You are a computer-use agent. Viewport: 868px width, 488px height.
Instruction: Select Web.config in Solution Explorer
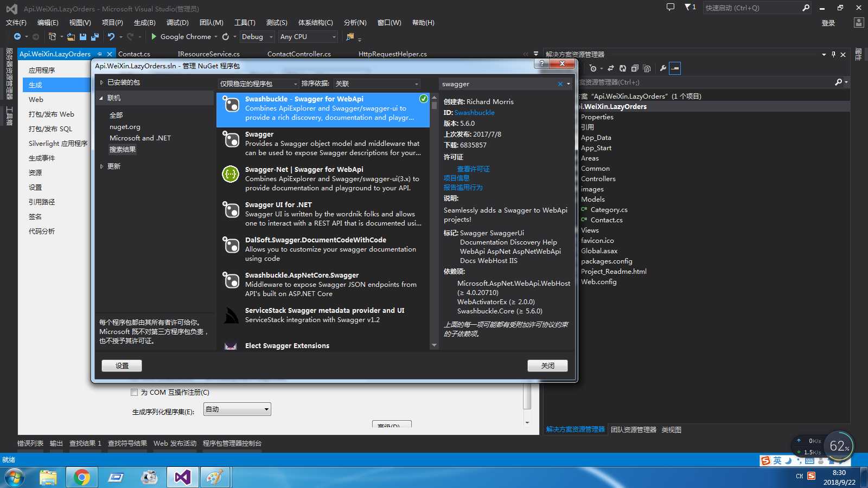pos(598,281)
